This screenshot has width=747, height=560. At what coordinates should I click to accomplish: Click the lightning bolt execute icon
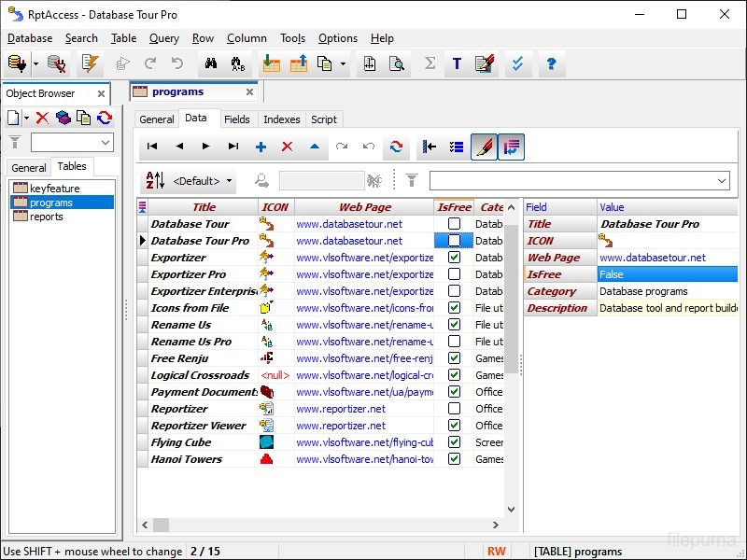pos(90,64)
